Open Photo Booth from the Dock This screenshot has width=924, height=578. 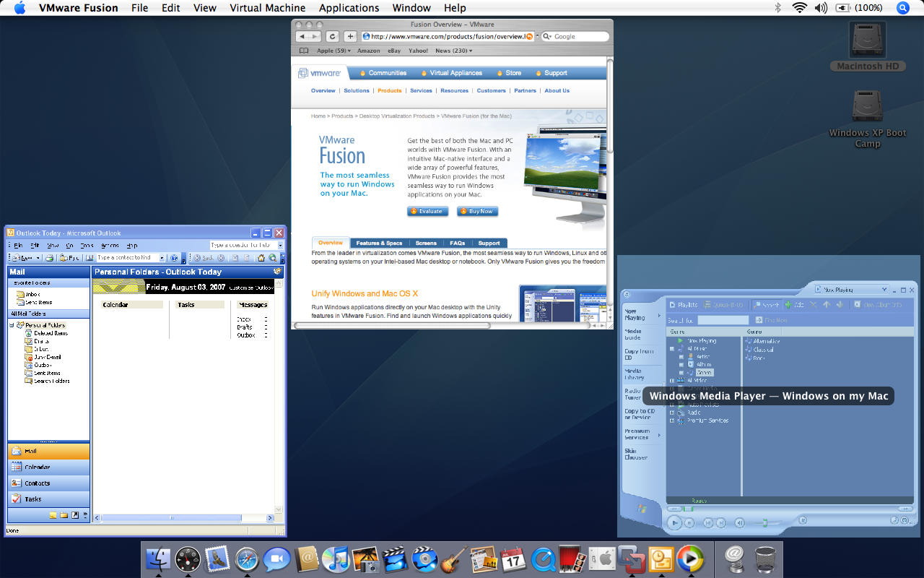tap(572, 559)
